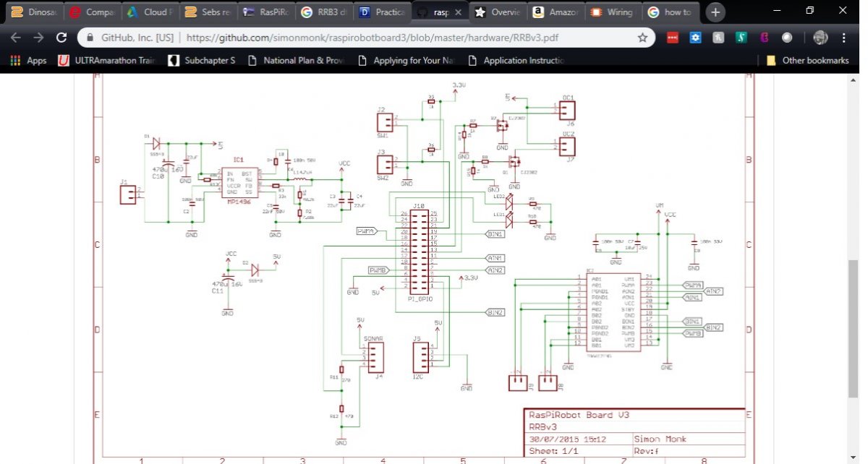View site information via the lock icon
The width and height of the screenshot is (868, 464).
tap(89, 38)
